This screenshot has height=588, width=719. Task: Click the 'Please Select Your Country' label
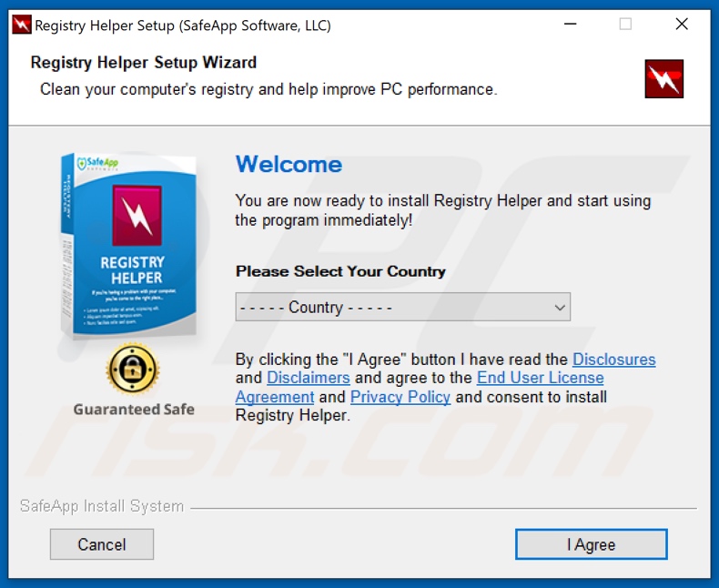pyautogui.click(x=340, y=271)
